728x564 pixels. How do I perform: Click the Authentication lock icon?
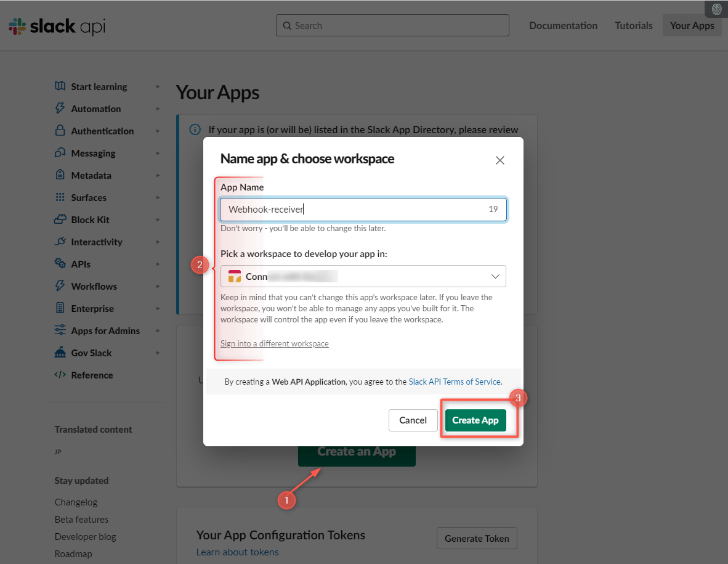pyautogui.click(x=60, y=131)
